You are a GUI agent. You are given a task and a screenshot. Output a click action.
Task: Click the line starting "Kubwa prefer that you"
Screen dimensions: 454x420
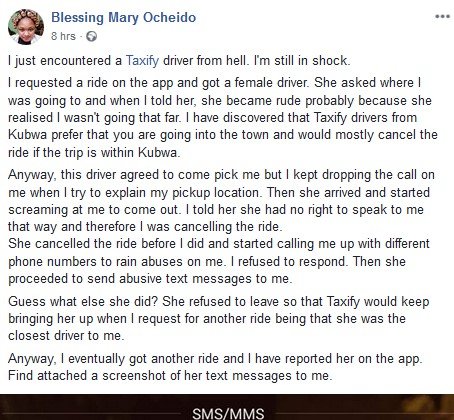click(x=223, y=135)
